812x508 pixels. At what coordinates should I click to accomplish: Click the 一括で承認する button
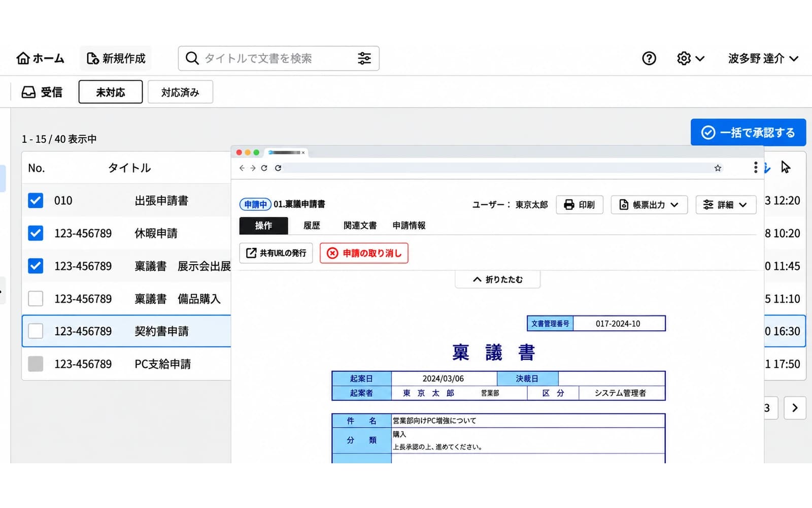click(x=748, y=133)
